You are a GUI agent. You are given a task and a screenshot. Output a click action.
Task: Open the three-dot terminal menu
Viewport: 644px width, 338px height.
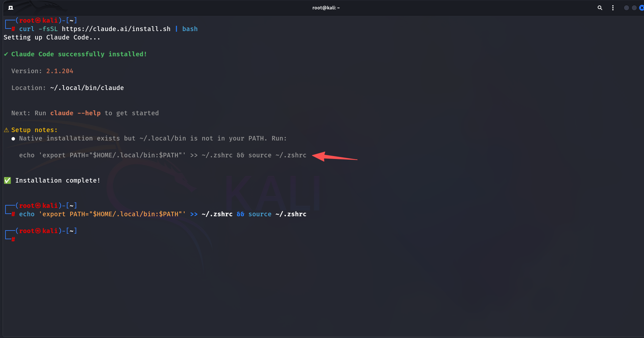coord(613,8)
